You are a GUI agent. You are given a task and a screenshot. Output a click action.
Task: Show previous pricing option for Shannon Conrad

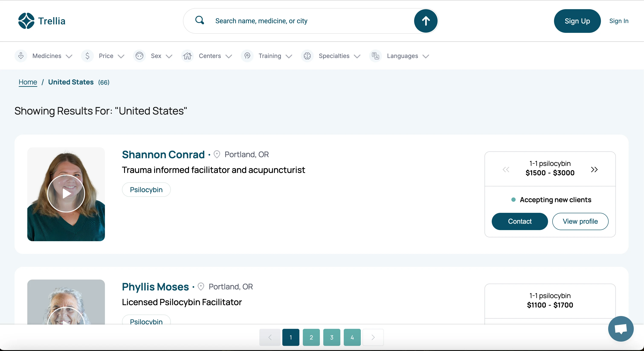pyautogui.click(x=506, y=170)
